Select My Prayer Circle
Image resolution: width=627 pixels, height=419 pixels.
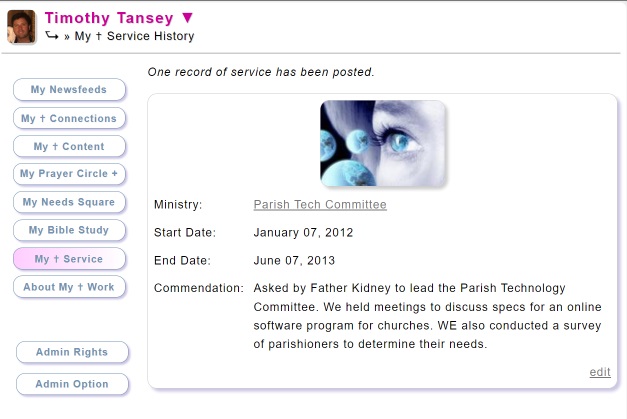pos(69,174)
